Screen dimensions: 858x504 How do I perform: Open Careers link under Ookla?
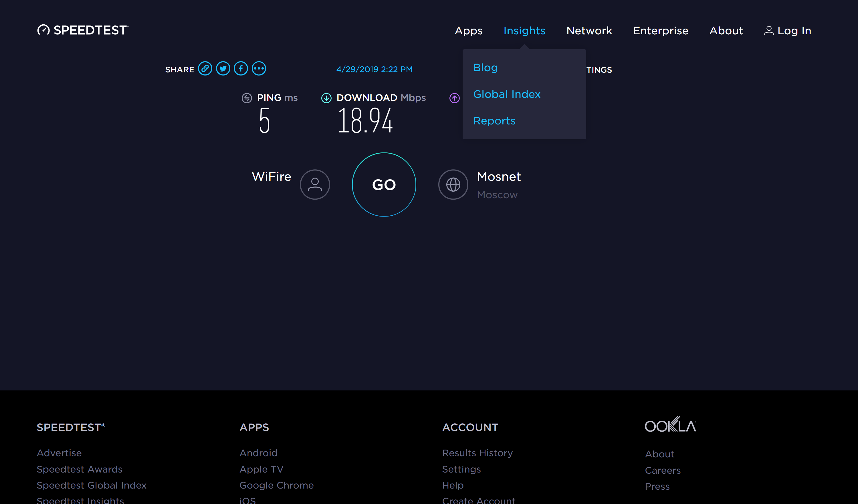(663, 470)
